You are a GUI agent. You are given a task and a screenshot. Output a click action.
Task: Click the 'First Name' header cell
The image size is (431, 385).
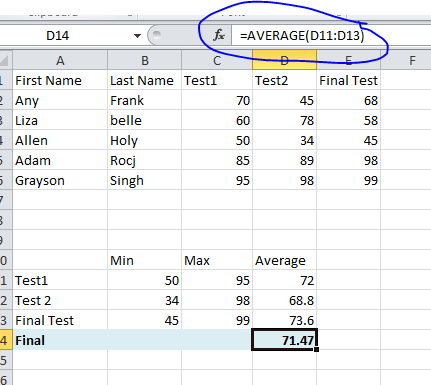pyautogui.click(x=60, y=80)
